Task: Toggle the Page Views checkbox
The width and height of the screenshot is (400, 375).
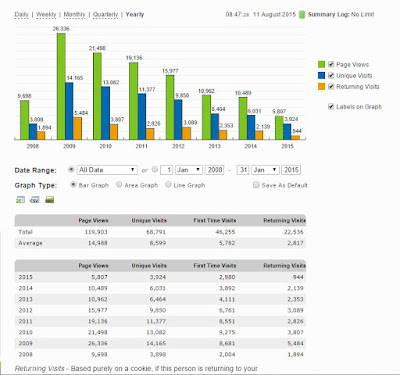Action: pos(331,64)
